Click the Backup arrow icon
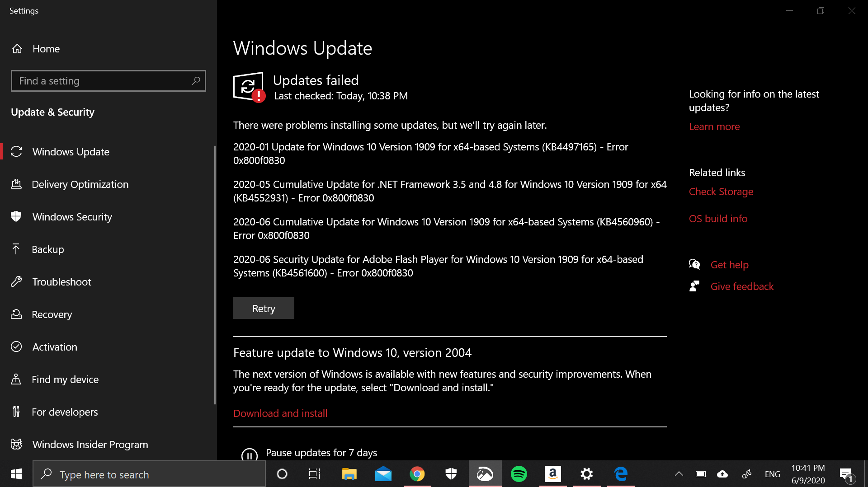This screenshot has width=868, height=487. pyautogui.click(x=16, y=249)
